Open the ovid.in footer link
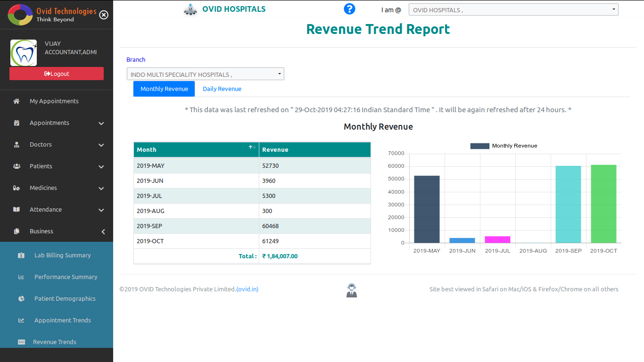The width and height of the screenshot is (644, 362). pos(248,289)
